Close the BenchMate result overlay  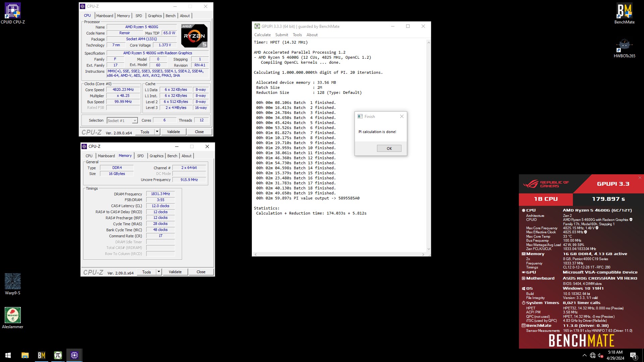[640, 178]
